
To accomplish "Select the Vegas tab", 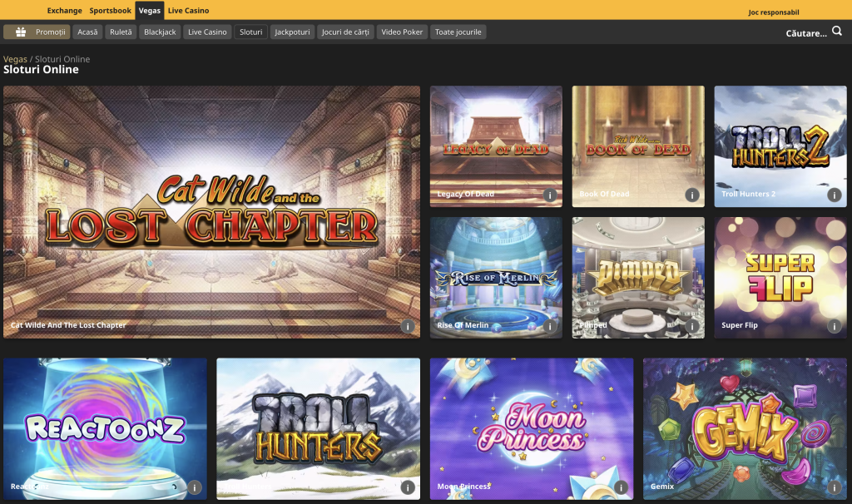I will (x=150, y=10).
